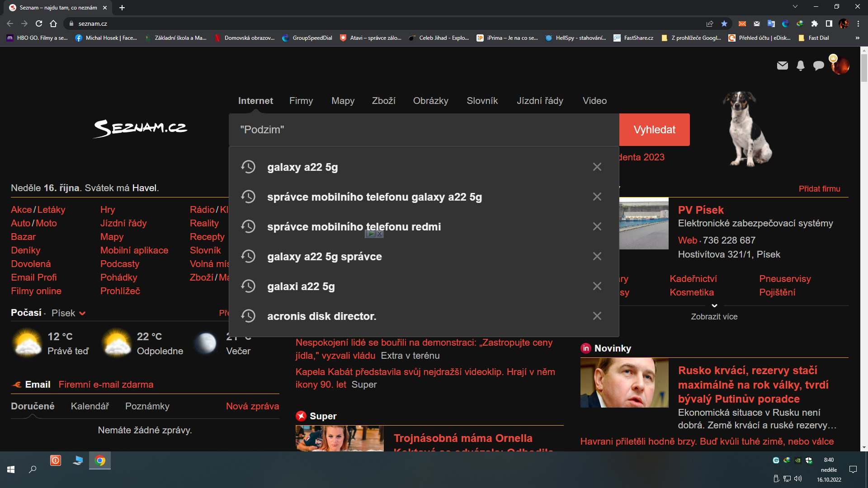Open the Nová zpráva link
Image resolution: width=868 pixels, height=488 pixels.
(252, 406)
